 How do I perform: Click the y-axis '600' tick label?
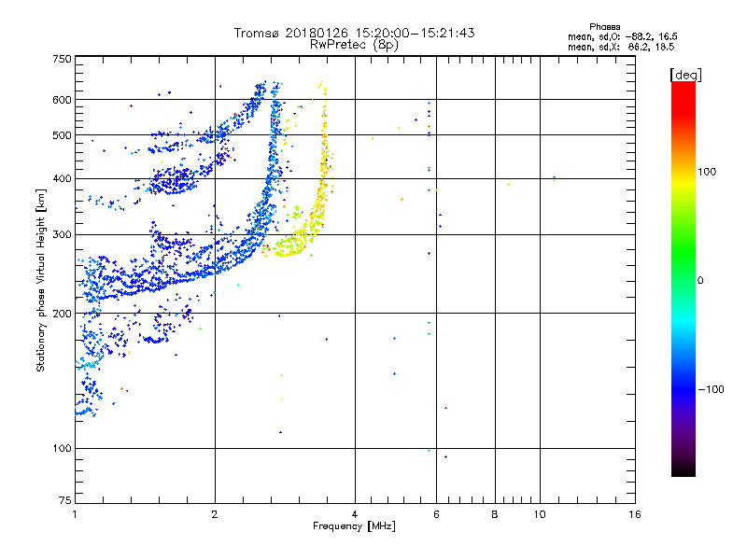point(62,100)
